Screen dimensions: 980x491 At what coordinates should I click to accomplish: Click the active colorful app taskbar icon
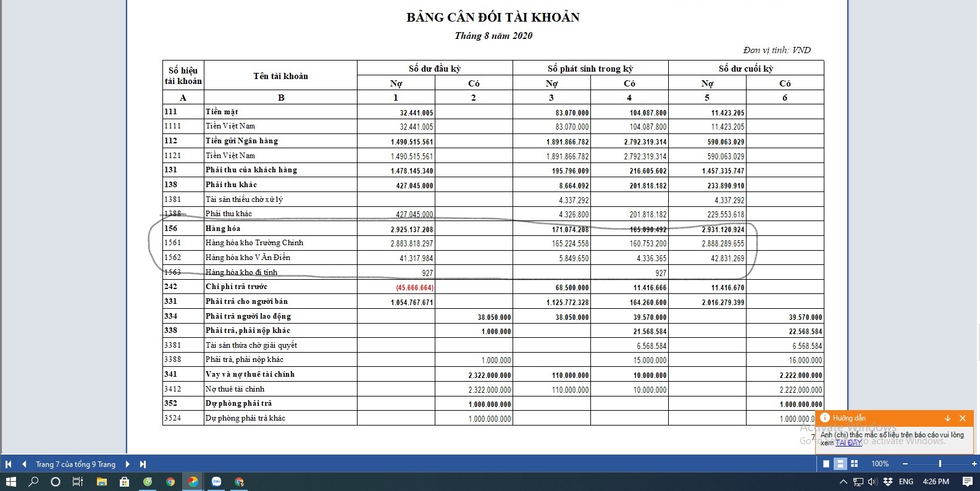click(x=193, y=482)
